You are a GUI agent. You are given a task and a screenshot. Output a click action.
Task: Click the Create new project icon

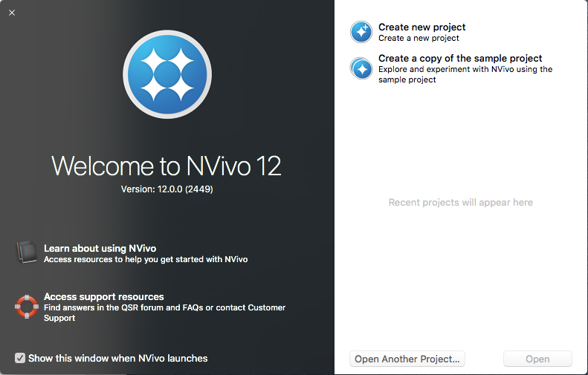pos(361,32)
